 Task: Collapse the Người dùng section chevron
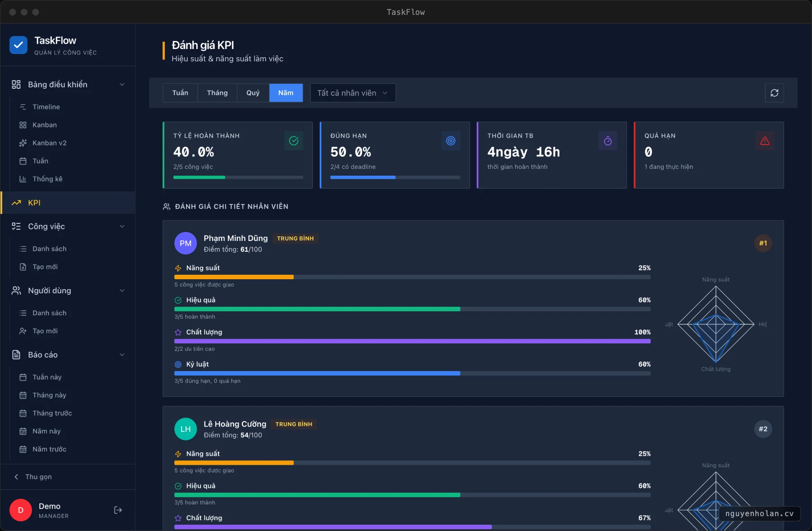(122, 290)
